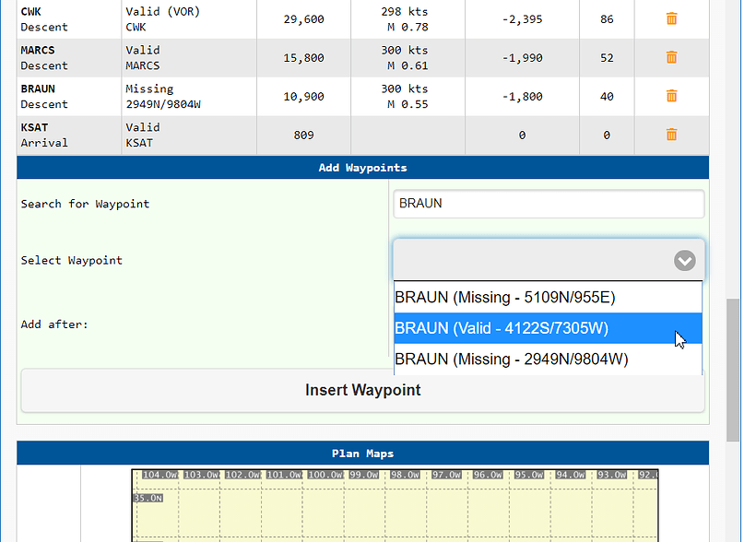Click the Missing 2949N/9804W status cell

tap(189, 97)
